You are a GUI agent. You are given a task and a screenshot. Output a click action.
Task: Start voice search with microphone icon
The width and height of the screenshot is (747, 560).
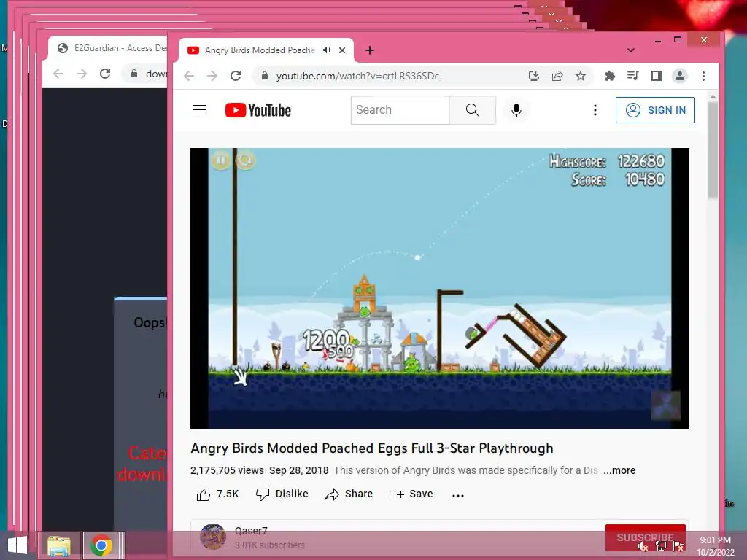516,110
